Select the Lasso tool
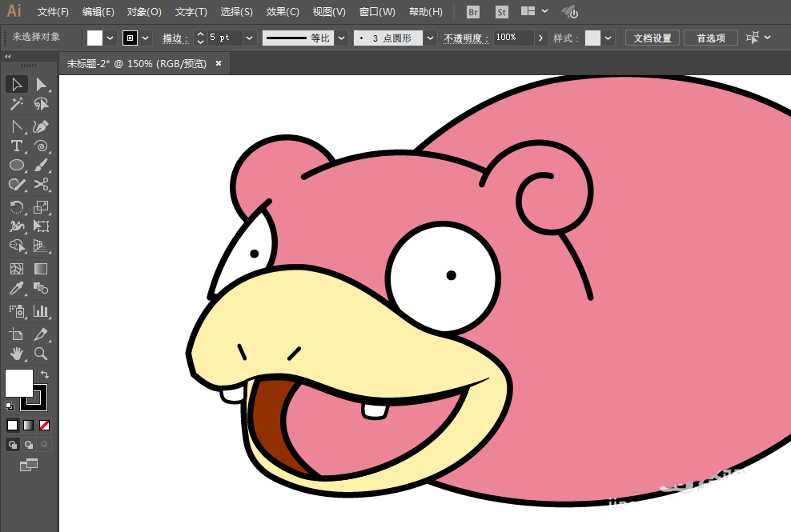This screenshot has height=532, width=791. point(41,104)
